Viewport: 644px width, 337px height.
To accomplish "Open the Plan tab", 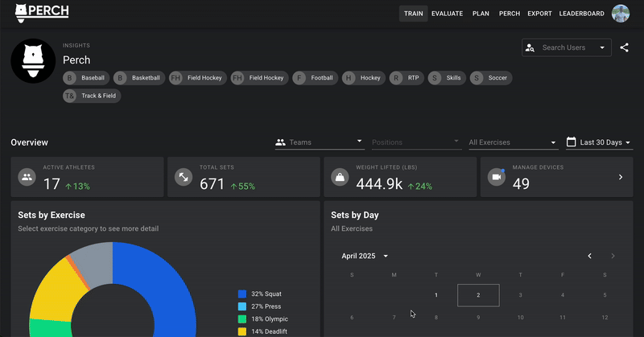I will pyautogui.click(x=481, y=14).
